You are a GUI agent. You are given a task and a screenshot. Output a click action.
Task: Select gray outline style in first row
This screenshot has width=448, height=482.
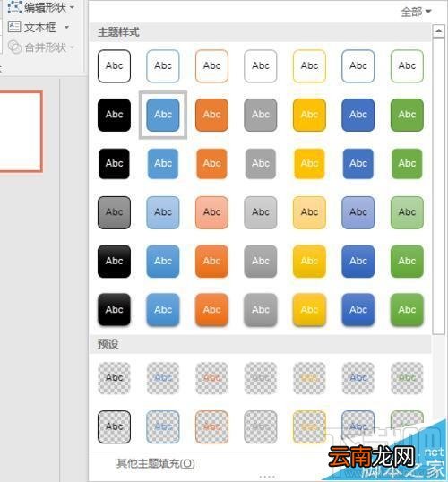tap(261, 66)
